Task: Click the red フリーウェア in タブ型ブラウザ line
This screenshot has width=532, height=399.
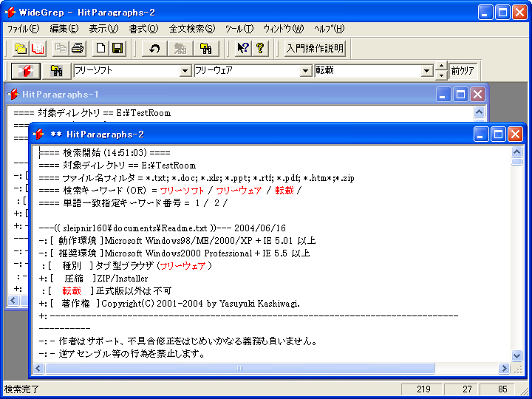Action: tap(183, 266)
